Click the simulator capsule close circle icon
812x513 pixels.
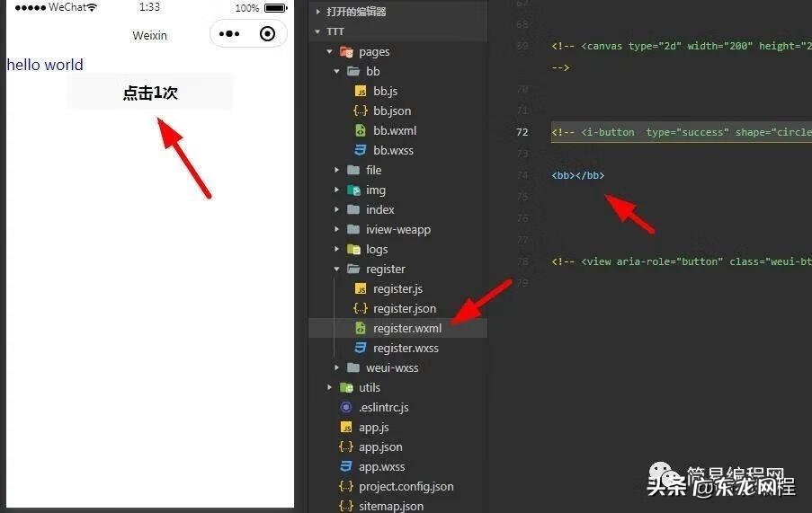(x=267, y=34)
